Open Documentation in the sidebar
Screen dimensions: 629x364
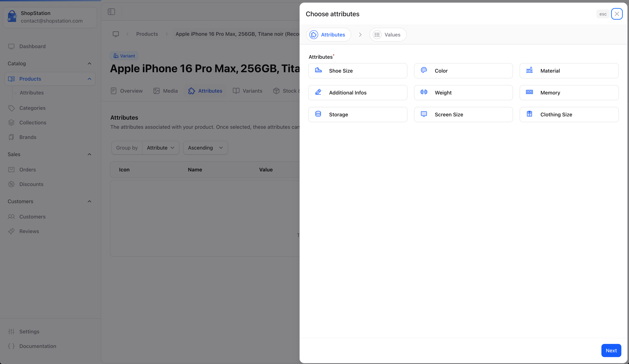coord(50,346)
